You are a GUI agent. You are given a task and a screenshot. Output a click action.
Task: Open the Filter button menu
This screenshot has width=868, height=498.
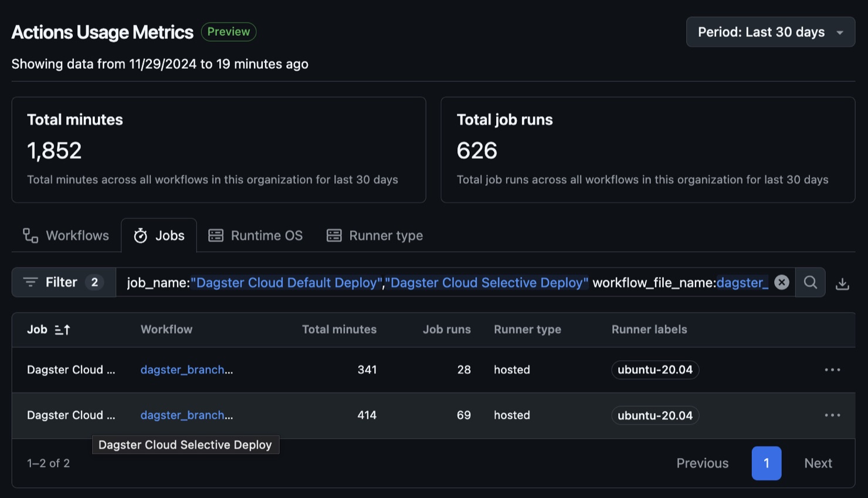(64, 282)
